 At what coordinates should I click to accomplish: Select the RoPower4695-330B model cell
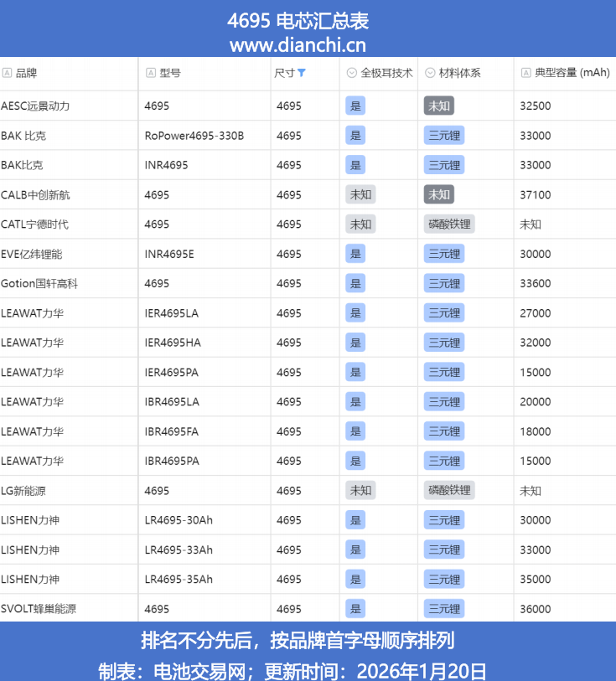click(x=194, y=136)
